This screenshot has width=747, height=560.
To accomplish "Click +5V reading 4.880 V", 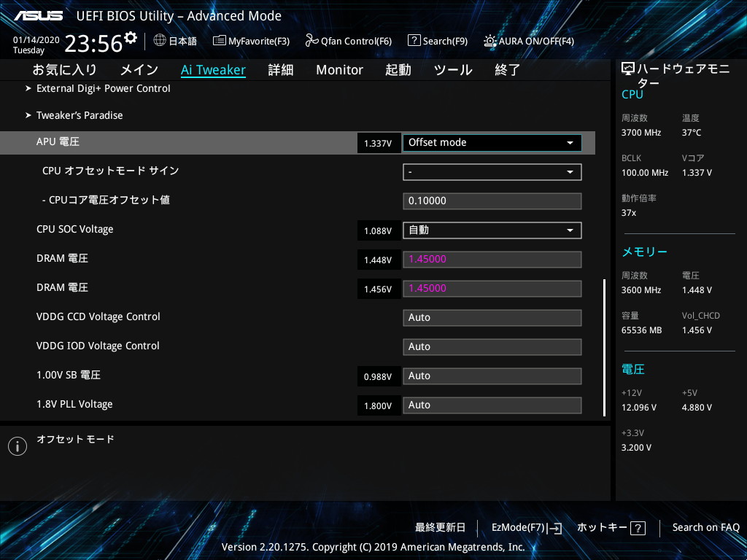I will pyautogui.click(x=697, y=408).
